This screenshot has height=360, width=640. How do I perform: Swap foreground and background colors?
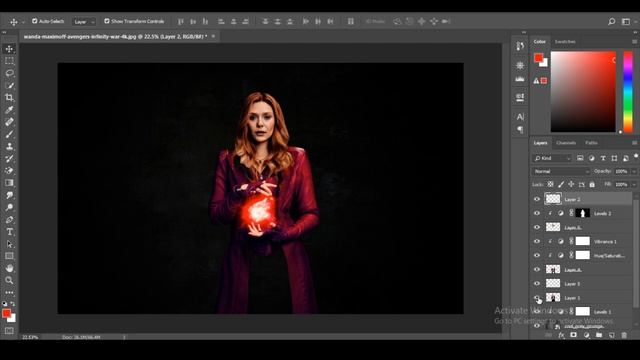tap(13, 304)
